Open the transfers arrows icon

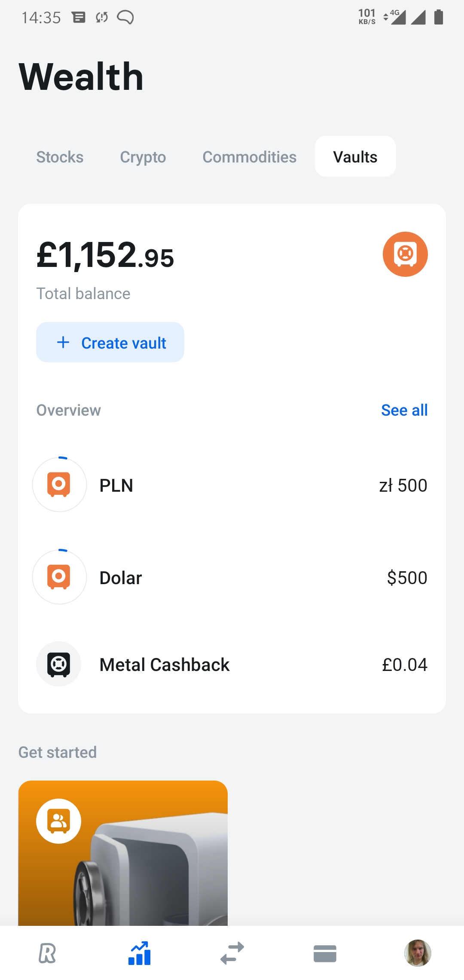coord(232,953)
